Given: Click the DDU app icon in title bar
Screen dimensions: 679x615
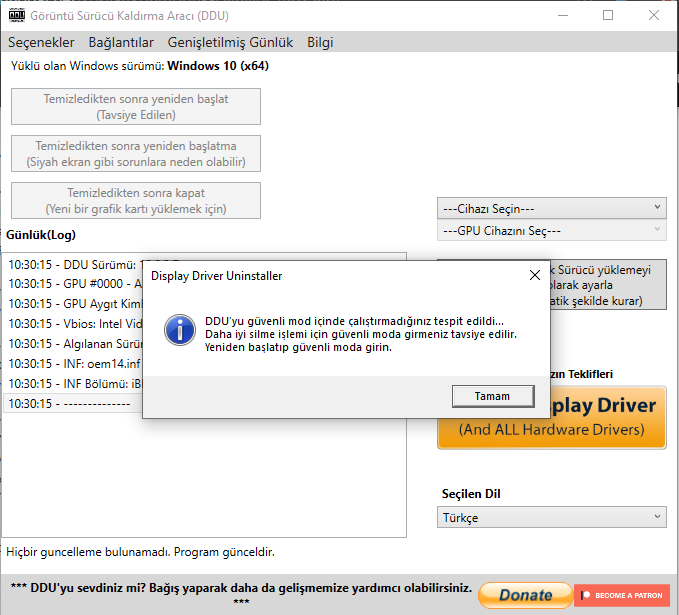Looking at the screenshot, I should [x=17, y=16].
